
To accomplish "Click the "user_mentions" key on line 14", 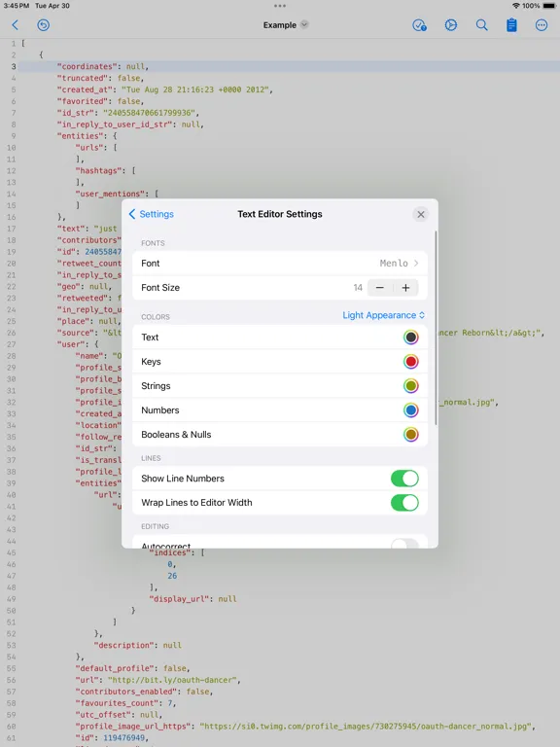I will (x=113, y=194).
